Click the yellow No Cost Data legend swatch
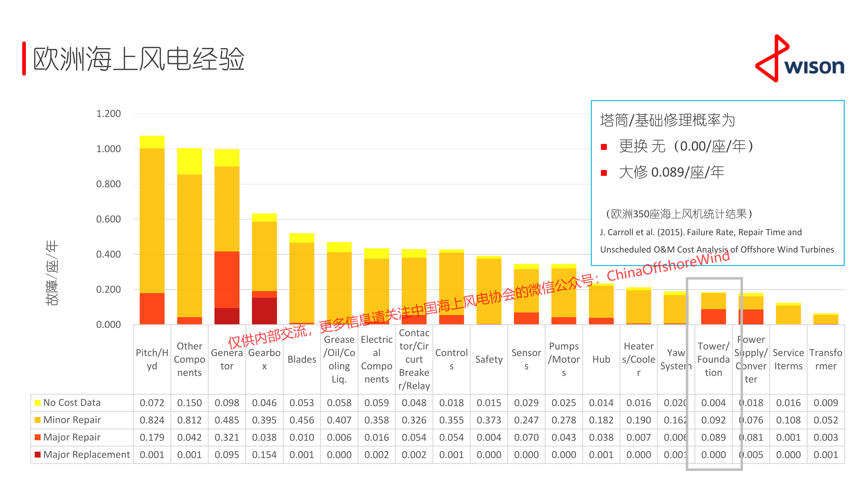Screen dimensions: 868x488 pyautogui.click(x=38, y=403)
